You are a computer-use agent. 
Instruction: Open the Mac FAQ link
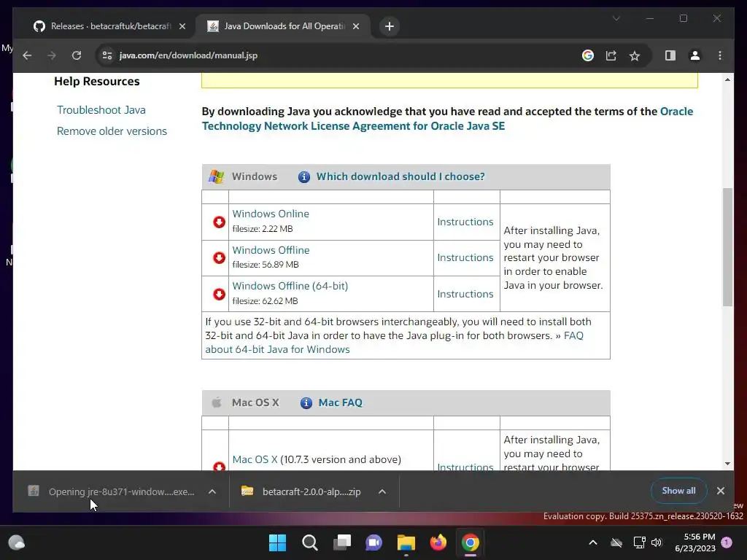pos(340,402)
